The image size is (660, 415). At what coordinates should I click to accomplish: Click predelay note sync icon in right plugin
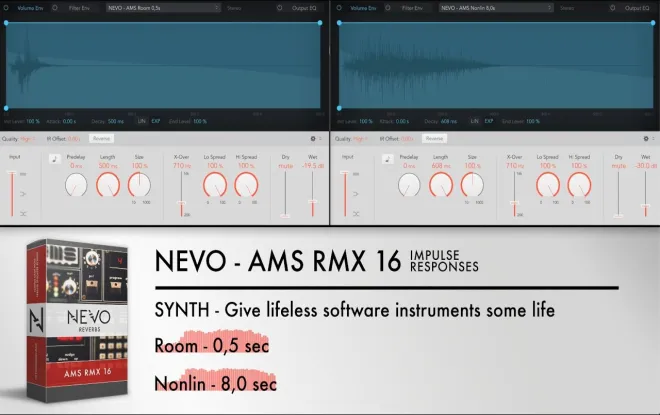[x=387, y=159]
